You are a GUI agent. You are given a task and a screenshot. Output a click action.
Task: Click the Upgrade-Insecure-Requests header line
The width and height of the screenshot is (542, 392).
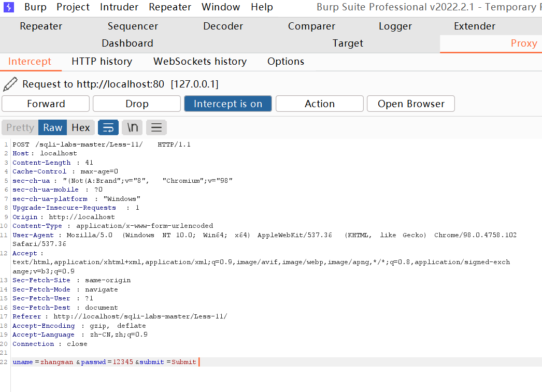[x=76, y=208]
